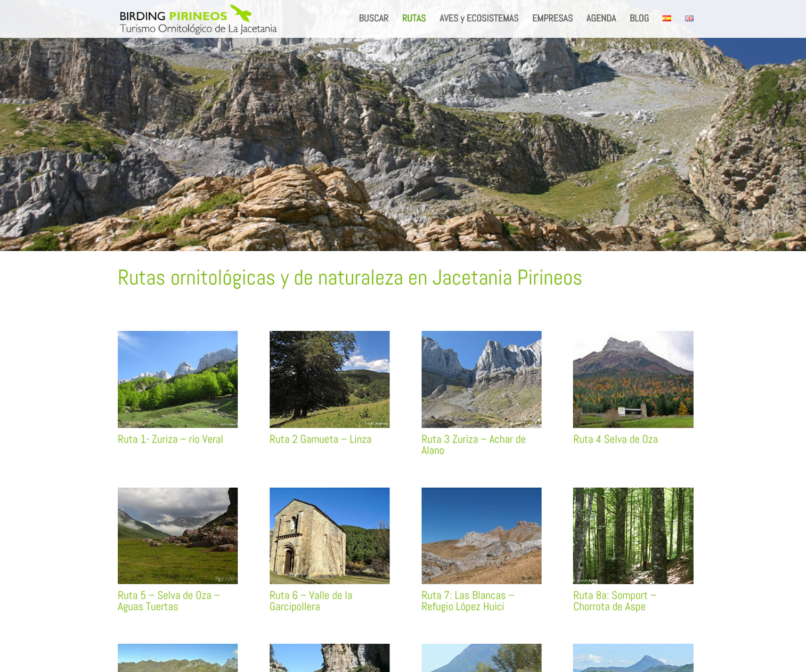806x672 pixels.
Task: Click the Ruta 5 cloudy valley thumbnail
Action: pos(177,536)
